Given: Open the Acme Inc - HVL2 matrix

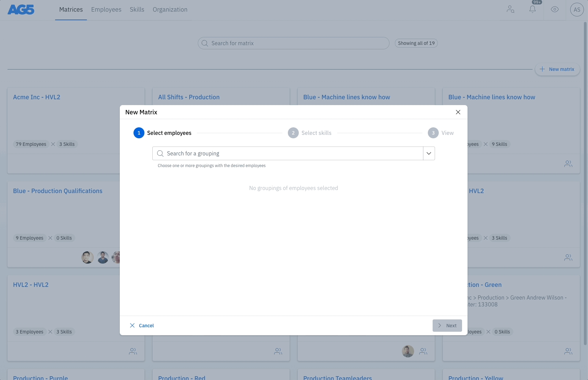Looking at the screenshot, I should pyautogui.click(x=37, y=97).
